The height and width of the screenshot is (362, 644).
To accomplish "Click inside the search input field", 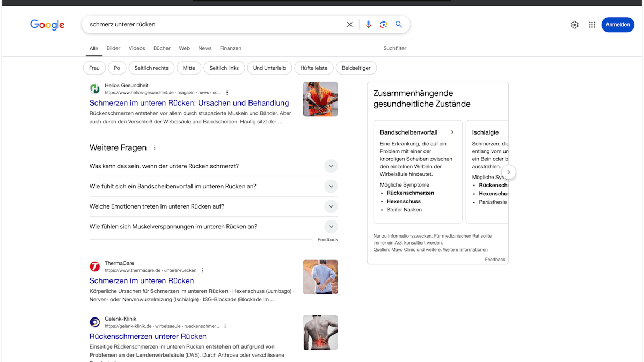I will pyautogui.click(x=215, y=24).
